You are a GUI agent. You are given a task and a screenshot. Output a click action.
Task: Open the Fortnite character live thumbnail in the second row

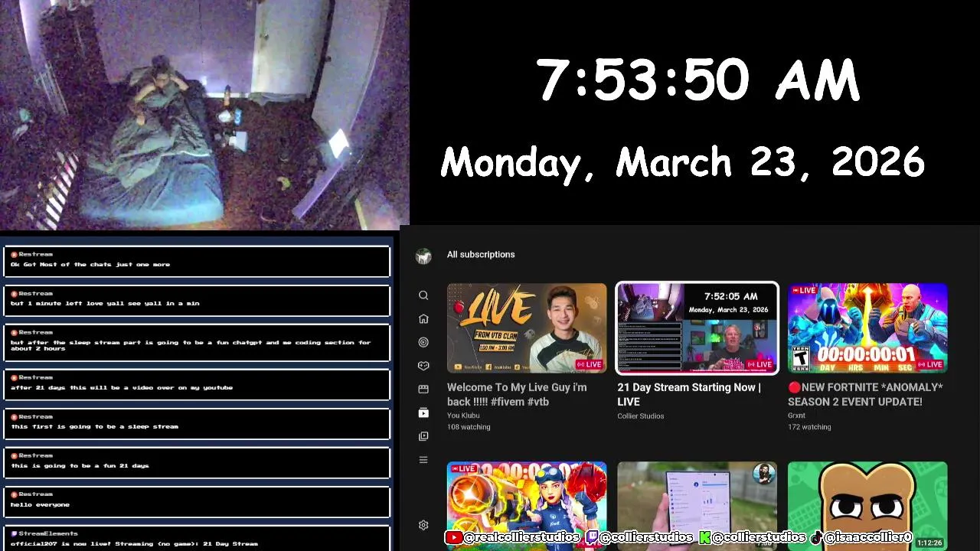pyautogui.click(x=527, y=506)
